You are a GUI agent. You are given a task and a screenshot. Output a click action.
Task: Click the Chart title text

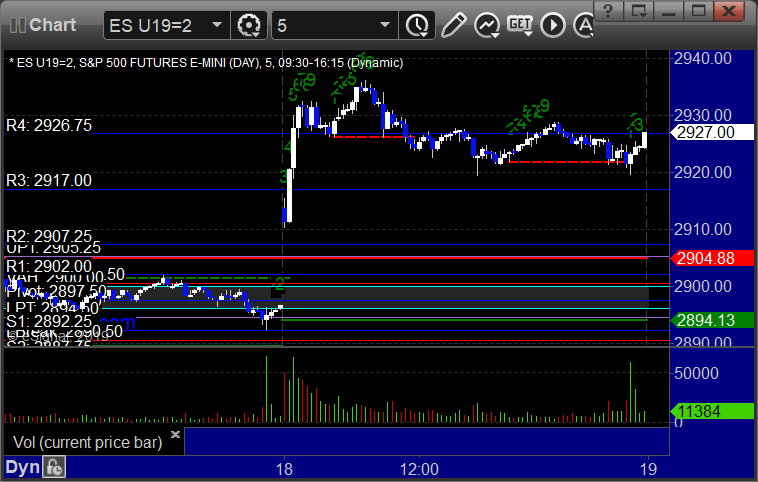pyautogui.click(x=53, y=25)
